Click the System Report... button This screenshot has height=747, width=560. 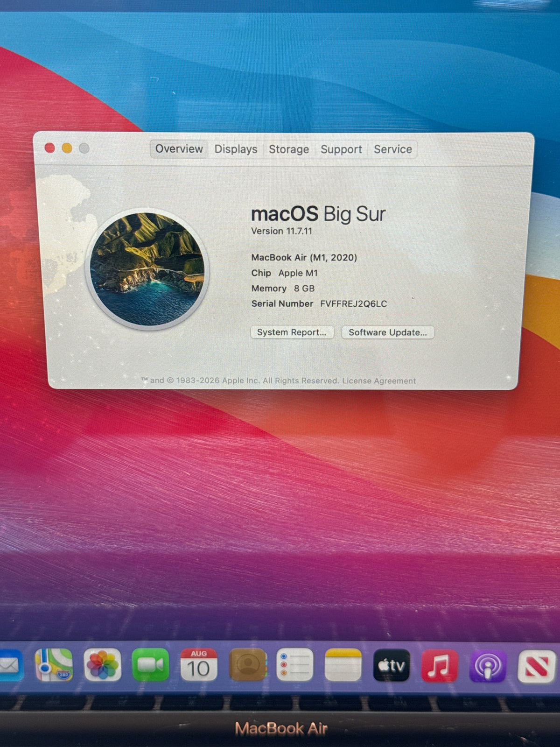(x=292, y=332)
